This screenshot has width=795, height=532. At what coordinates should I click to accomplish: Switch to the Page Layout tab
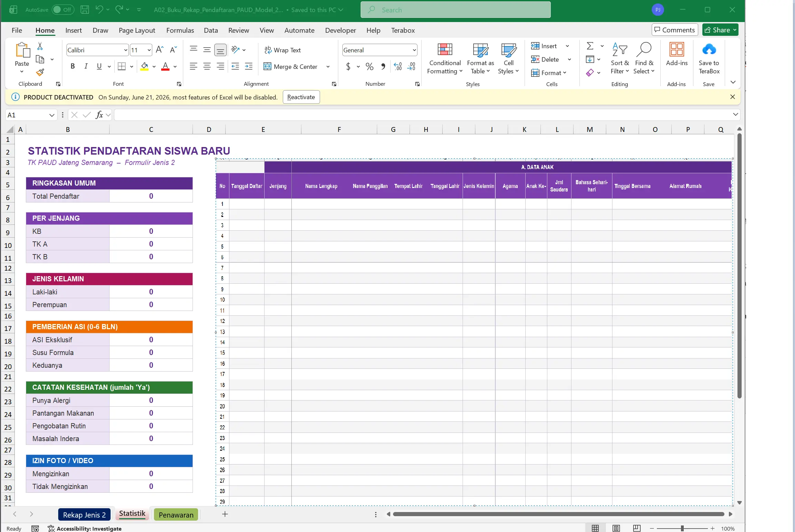137,30
